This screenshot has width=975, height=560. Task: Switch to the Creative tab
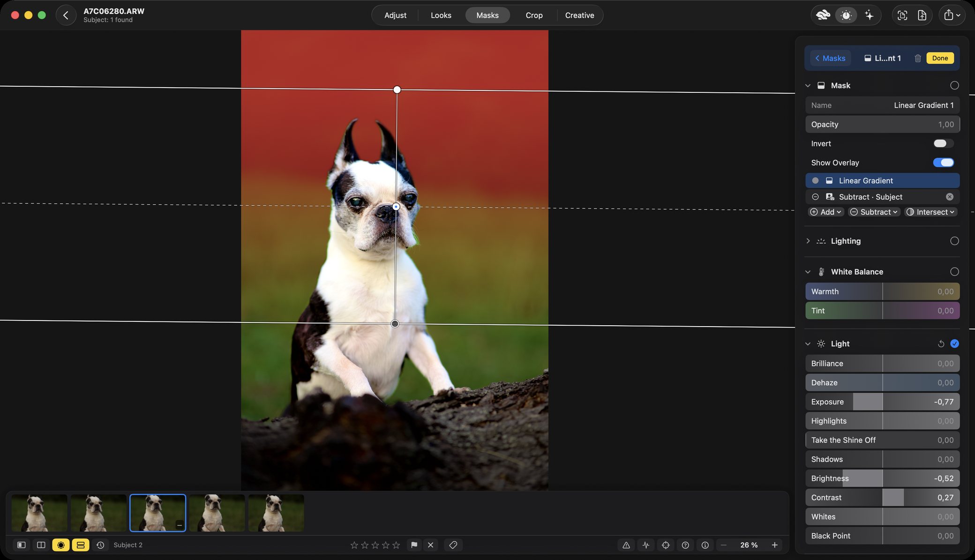click(x=579, y=15)
